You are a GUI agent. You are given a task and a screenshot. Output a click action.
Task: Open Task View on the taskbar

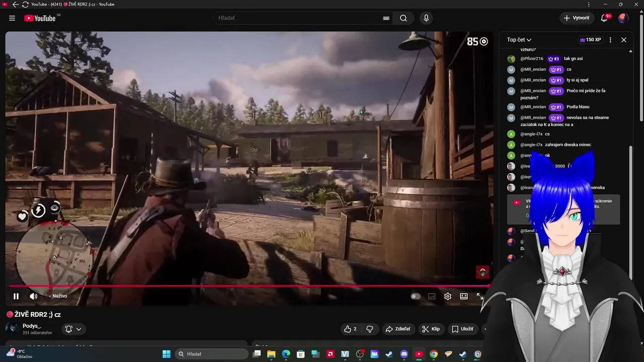[257, 354]
